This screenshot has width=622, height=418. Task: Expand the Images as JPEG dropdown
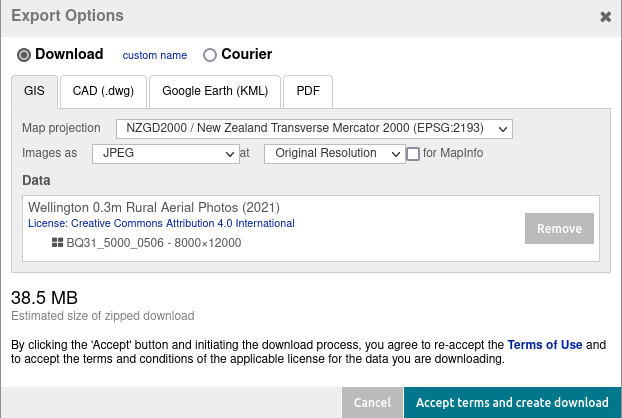point(163,154)
